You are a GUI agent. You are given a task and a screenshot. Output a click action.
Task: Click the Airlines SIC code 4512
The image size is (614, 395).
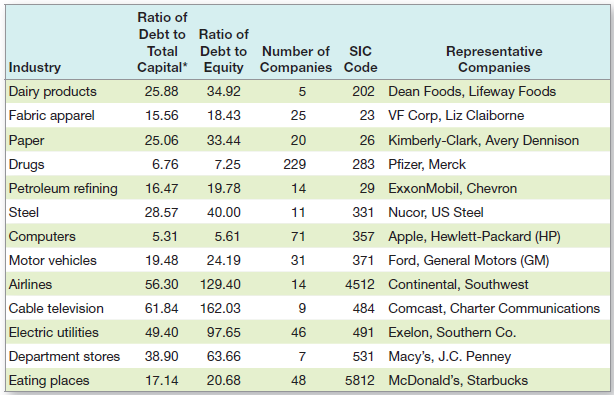tap(359, 285)
